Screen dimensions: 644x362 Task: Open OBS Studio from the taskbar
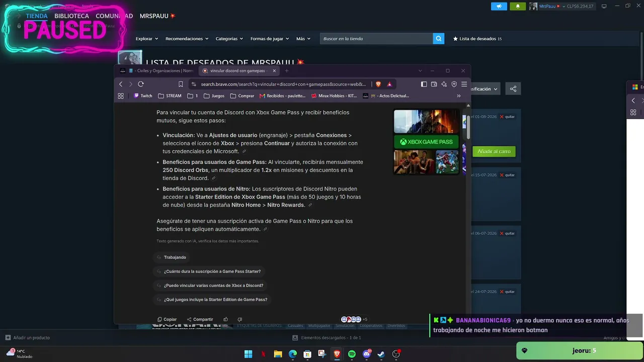(396, 354)
